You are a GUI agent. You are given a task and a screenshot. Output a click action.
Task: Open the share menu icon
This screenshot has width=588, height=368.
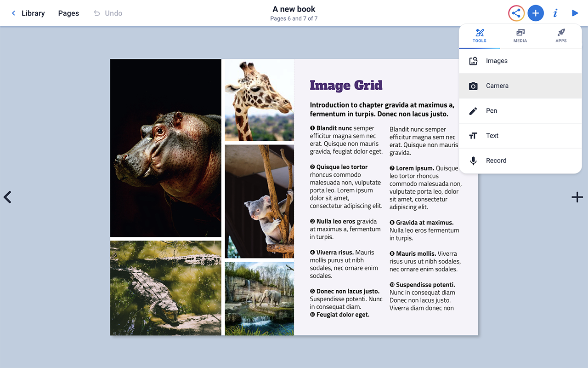click(x=516, y=13)
